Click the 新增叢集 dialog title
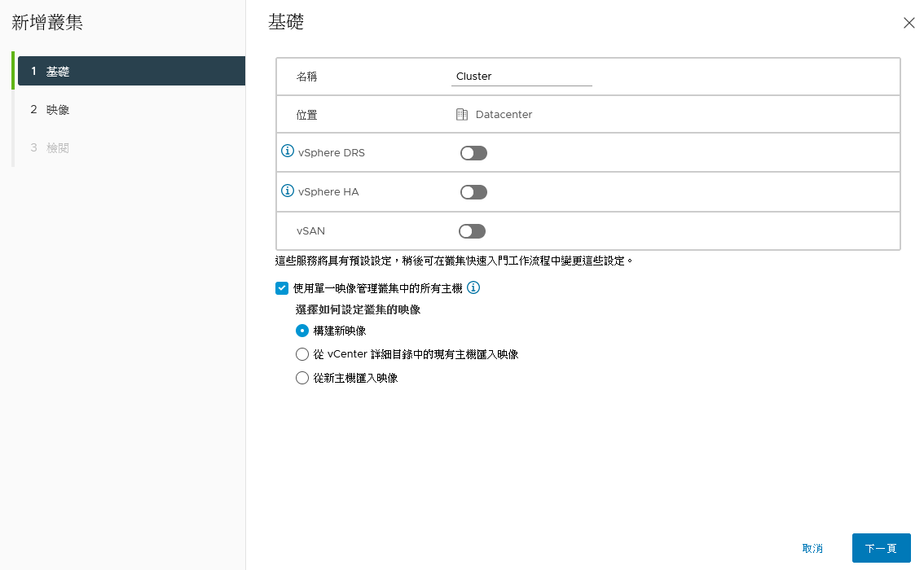 47,22
